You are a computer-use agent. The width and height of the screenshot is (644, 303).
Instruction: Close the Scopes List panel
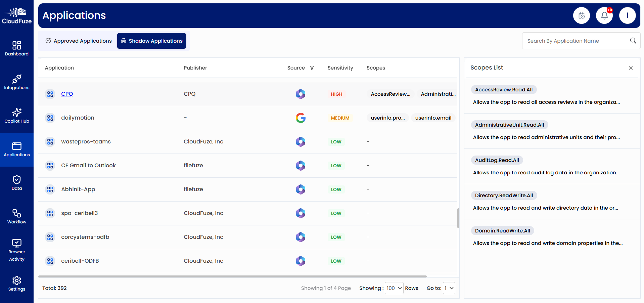coord(631,68)
